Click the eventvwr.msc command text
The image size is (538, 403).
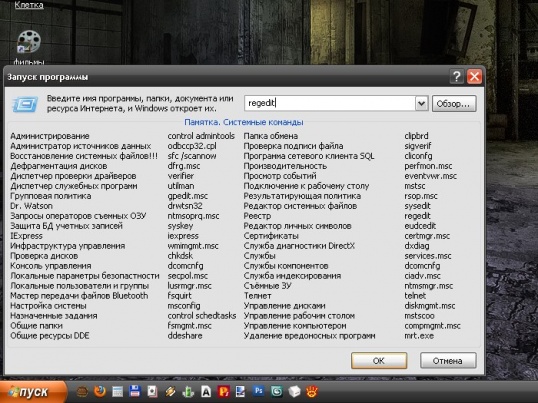click(431, 176)
